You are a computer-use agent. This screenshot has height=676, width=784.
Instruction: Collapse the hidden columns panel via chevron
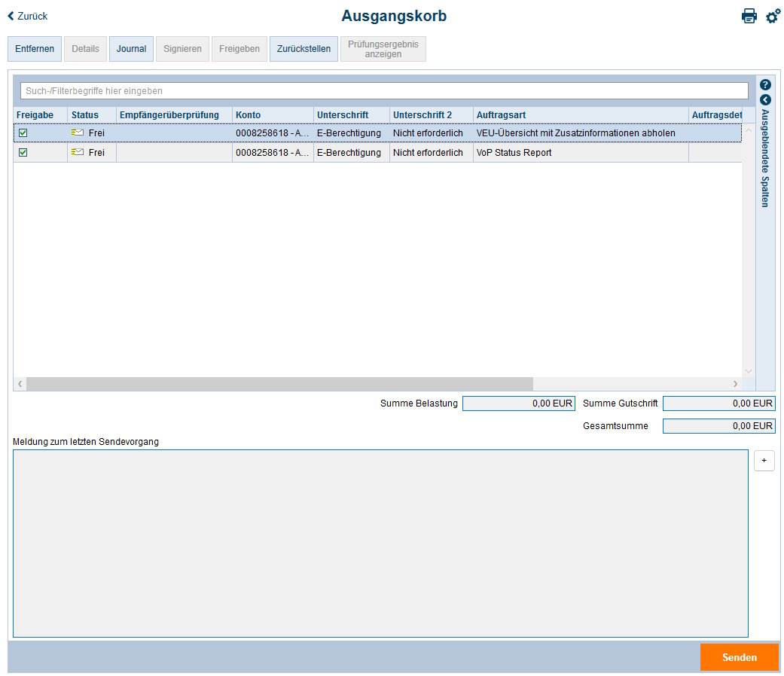(765, 99)
